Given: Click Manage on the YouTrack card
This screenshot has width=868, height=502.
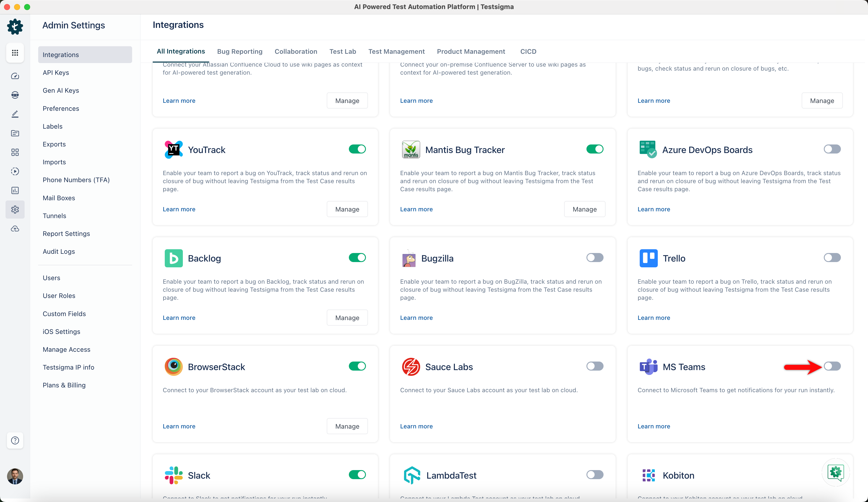Looking at the screenshot, I should pyautogui.click(x=347, y=209).
